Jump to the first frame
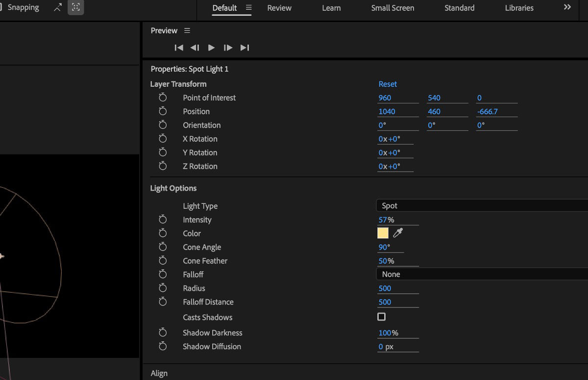Viewport: 588px width, 380px height. (x=179, y=48)
